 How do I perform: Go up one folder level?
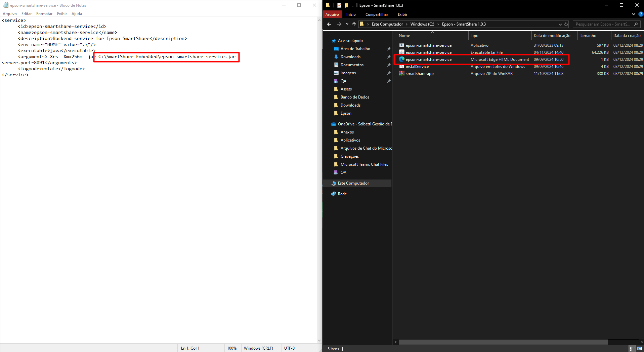point(354,24)
